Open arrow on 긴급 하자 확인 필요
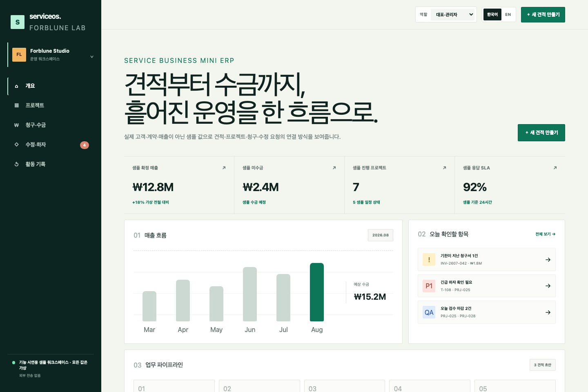588x392 pixels. [x=548, y=286]
